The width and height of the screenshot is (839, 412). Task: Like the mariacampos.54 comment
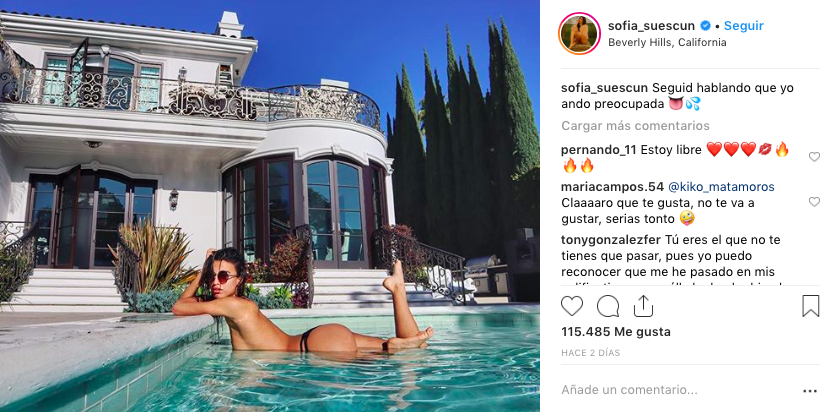coord(814,202)
